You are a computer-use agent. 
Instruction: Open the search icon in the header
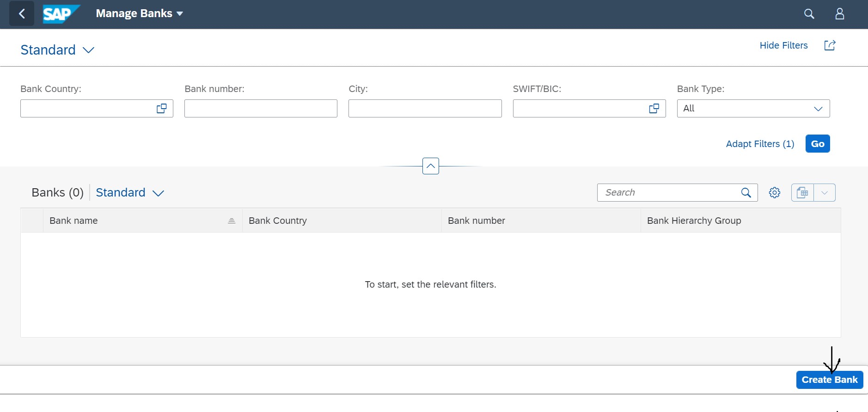click(x=809, y=14)
